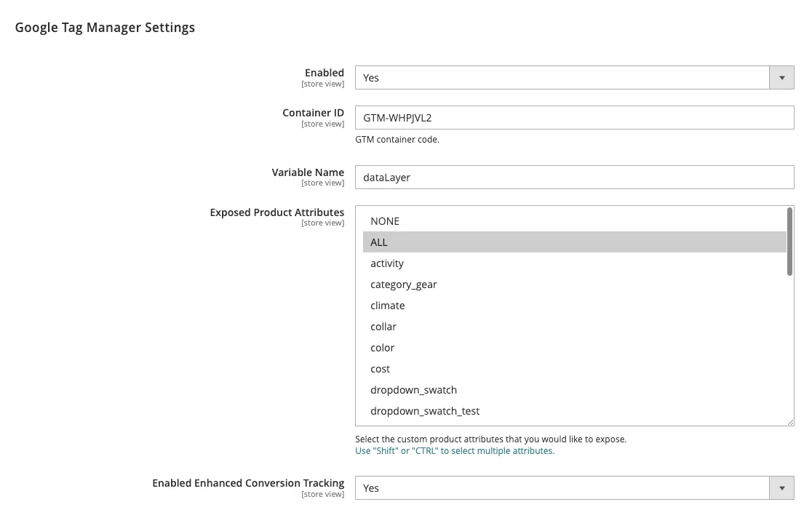The image size is (812, 518).
Task: Open the Enhanced Conversion Tracking dropdown
Action: (782, 487)
